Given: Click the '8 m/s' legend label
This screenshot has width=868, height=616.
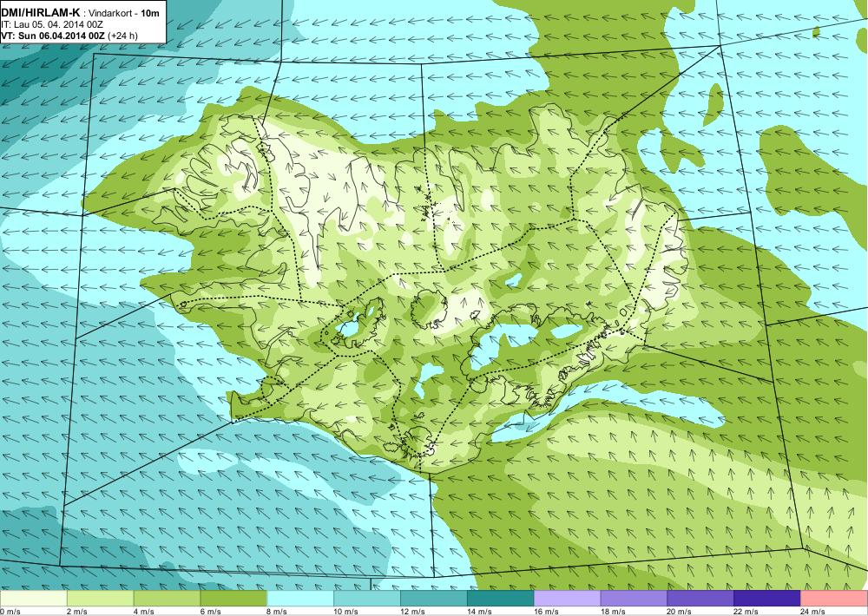Looking at the screenshot, I should [278, 612].
